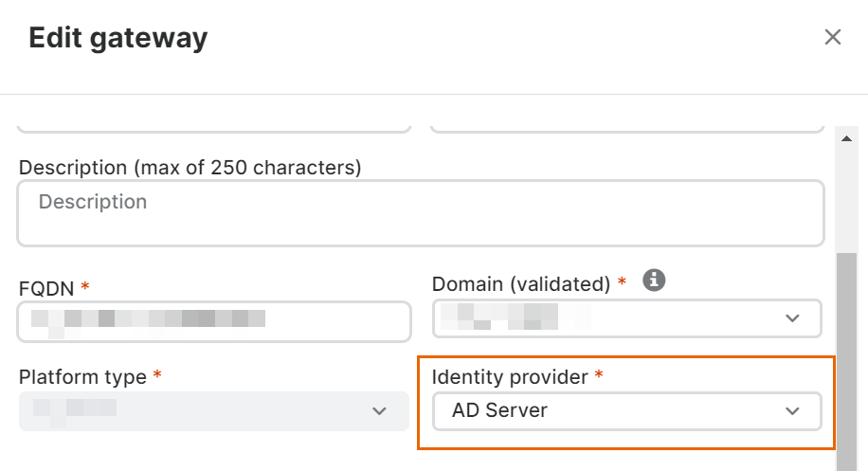
Task: Click the Platform type label
Action: click(82, 377)
